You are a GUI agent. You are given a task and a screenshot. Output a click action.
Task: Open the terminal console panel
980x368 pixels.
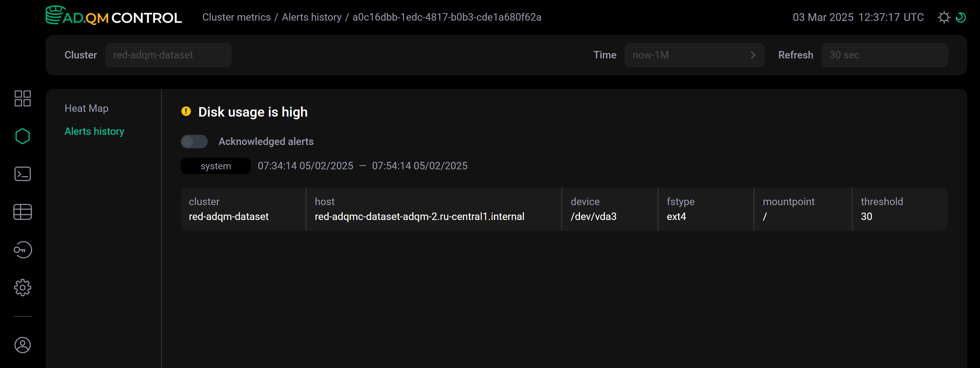pos(22,174)
